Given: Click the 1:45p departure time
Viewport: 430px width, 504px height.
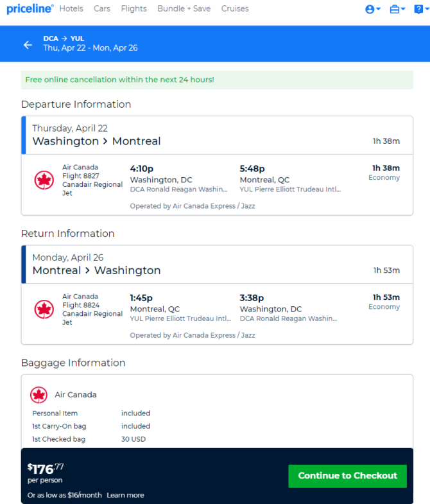Looking at the screenshot, I should (x=141, y=298).
